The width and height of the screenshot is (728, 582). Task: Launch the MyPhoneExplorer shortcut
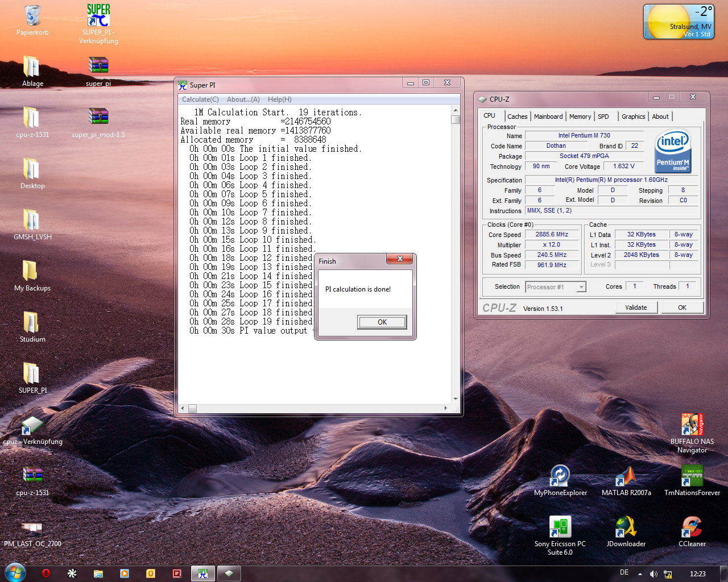coord(560,476)
